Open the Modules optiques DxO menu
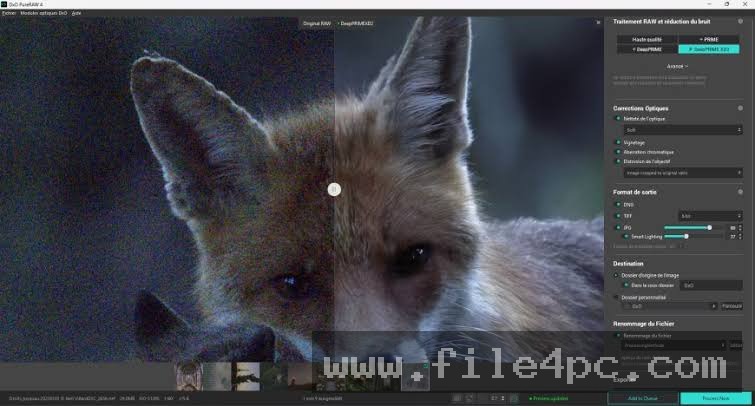The width and height of the screenshot is (755, 406). (43, 13)
